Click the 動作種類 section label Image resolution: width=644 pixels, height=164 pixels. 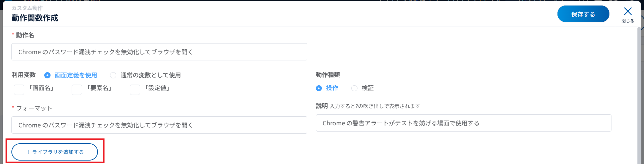click(x=328, y=75)
